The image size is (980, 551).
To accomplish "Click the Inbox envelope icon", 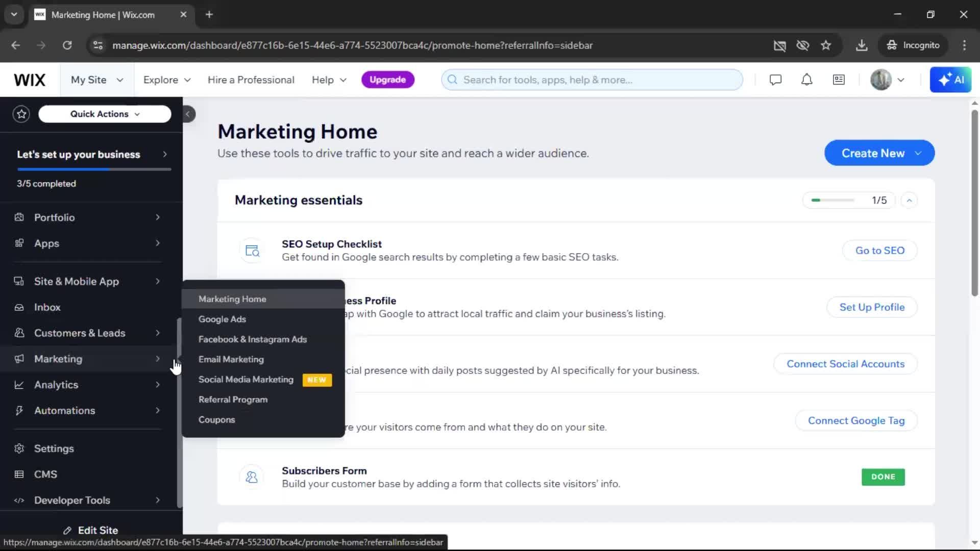I will click(19, 308).
